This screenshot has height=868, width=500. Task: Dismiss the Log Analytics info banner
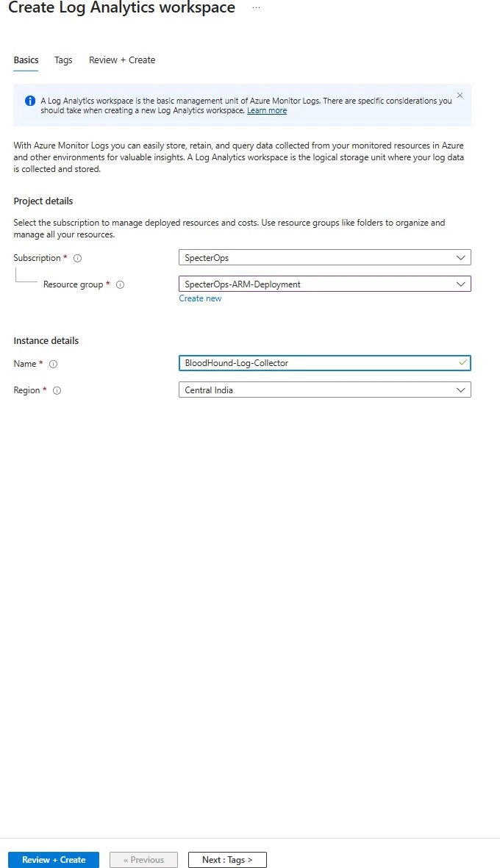[x=460, y=95]
